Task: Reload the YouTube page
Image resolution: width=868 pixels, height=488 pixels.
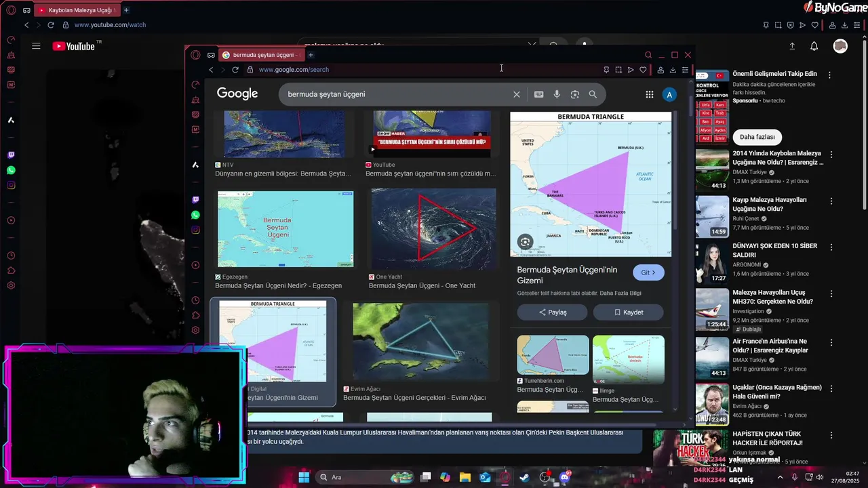Action: point(51,25)
